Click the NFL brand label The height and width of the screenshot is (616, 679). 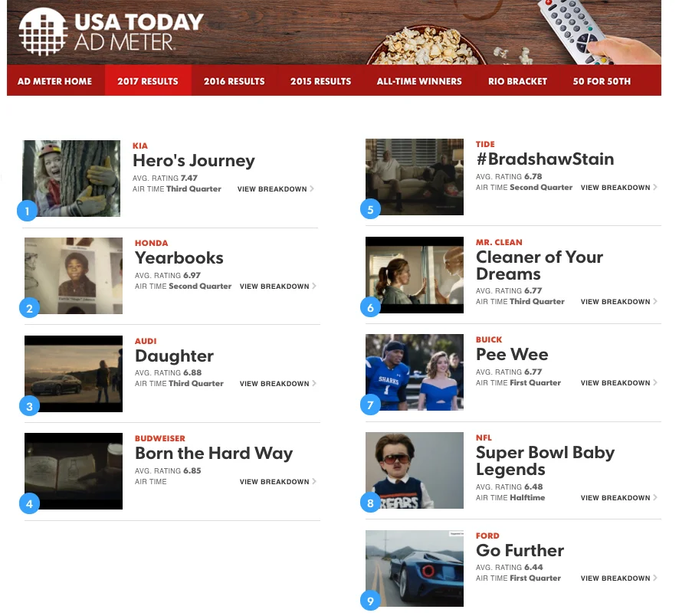point(484,437)
